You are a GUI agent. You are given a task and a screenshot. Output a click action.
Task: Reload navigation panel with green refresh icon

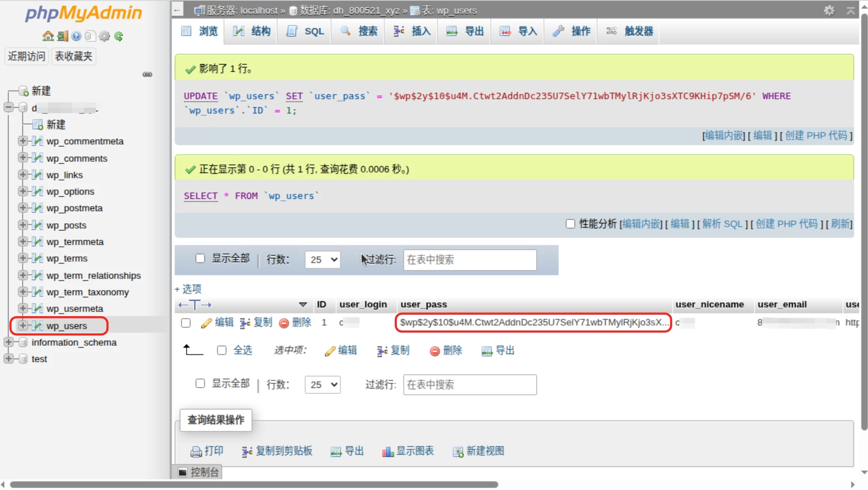point(119,36)
